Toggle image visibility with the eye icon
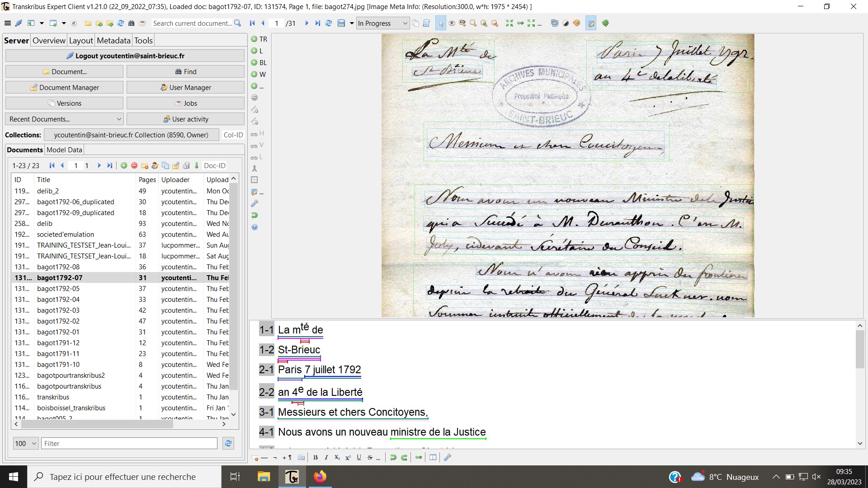 [x=452, y=23]
